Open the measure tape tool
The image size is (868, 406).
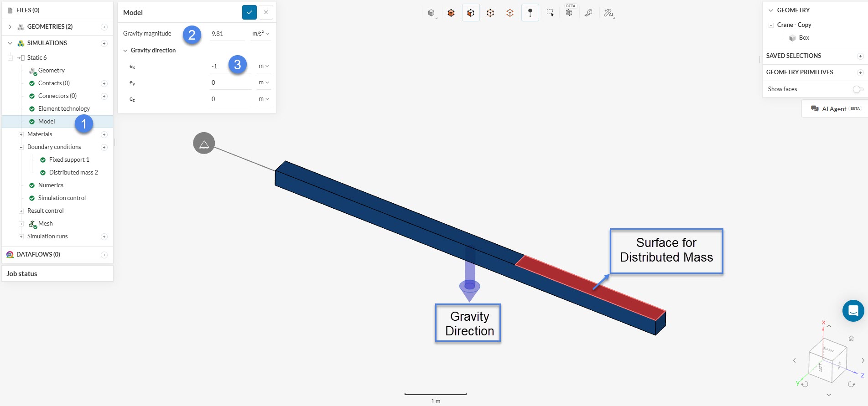point(588,13)
